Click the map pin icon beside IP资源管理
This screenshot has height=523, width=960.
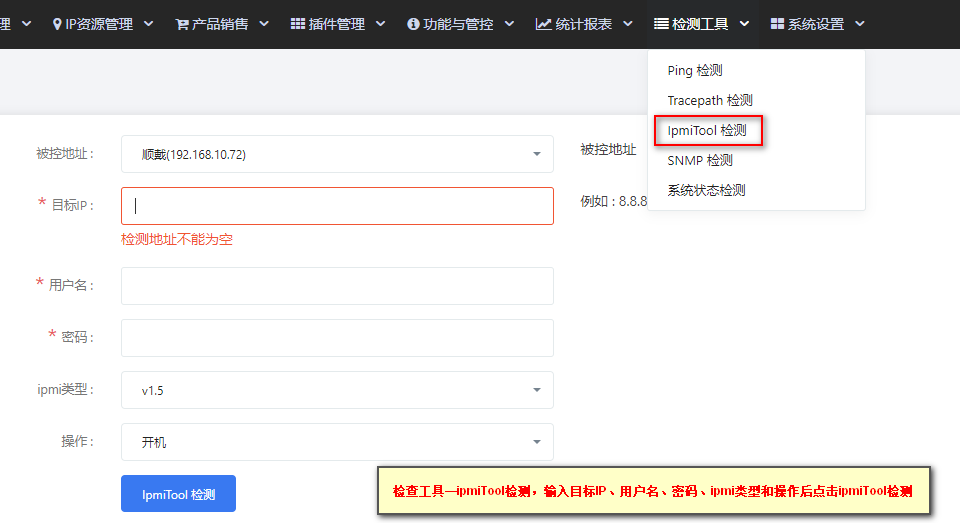(x=57, y=24)
